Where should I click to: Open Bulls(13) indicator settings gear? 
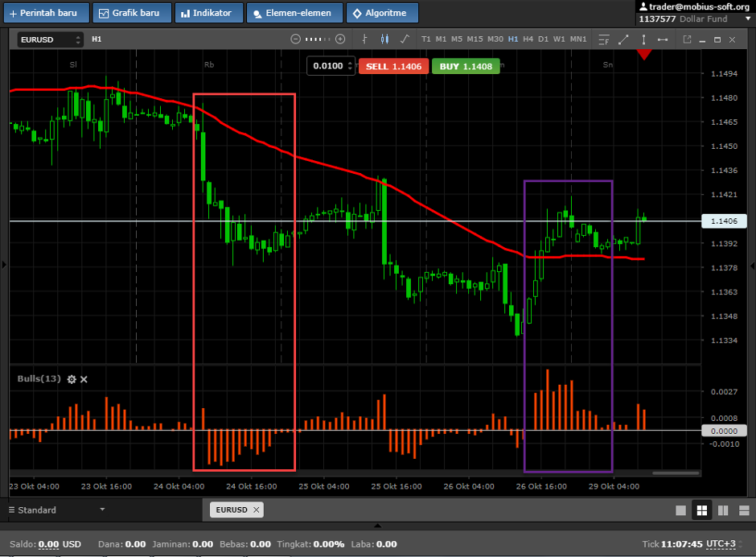click(x=72, y=379)
